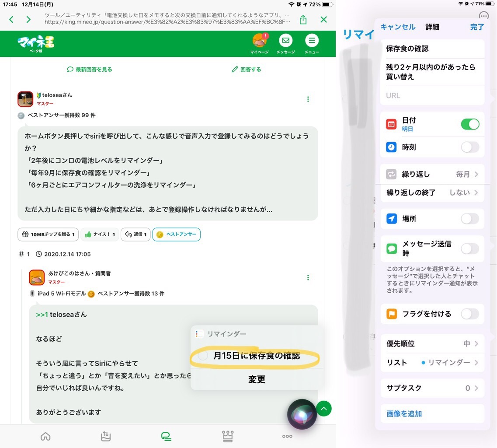Tap 画像を追加 link
The width and height of the screenshot is (497, 448).
[x=404, y=414]
